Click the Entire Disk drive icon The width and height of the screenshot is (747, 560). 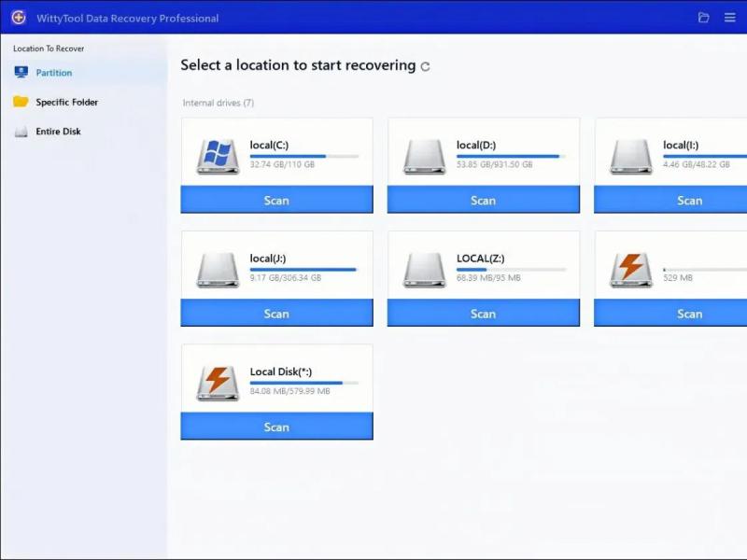[21, 132]
